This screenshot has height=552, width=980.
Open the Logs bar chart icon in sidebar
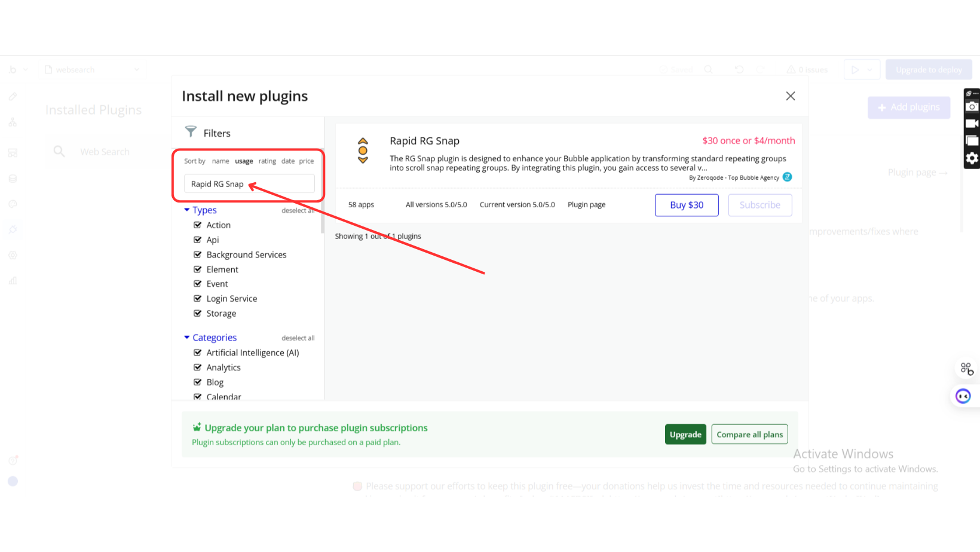point(13,281)
